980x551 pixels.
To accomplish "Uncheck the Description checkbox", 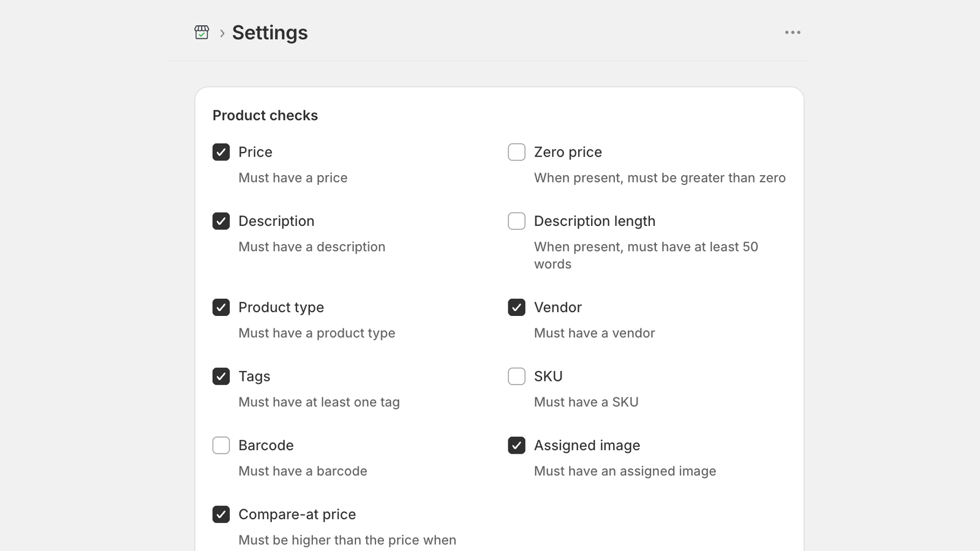I will [x=221, y=221].
